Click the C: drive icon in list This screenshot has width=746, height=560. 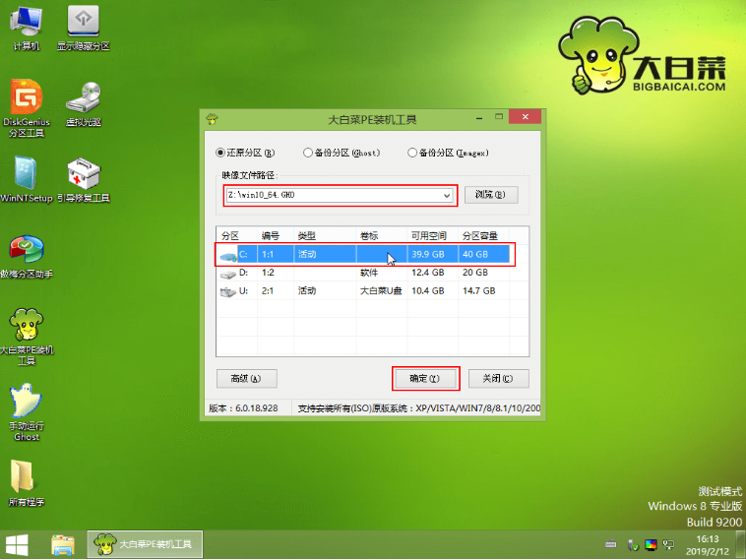228,257
